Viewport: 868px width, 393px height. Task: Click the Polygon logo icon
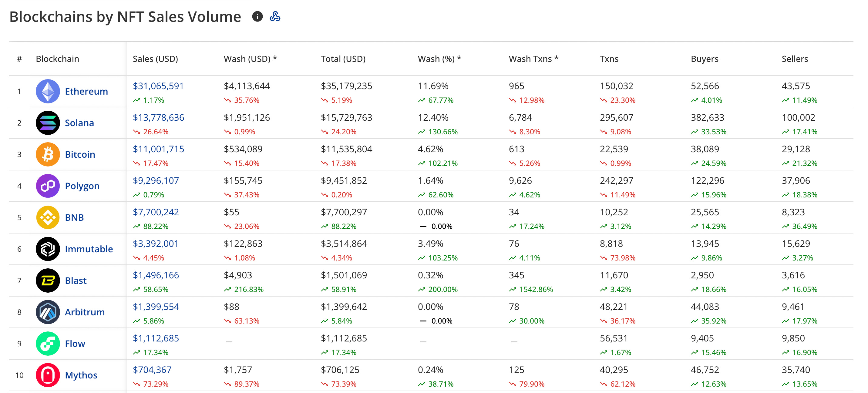point(48,186)
